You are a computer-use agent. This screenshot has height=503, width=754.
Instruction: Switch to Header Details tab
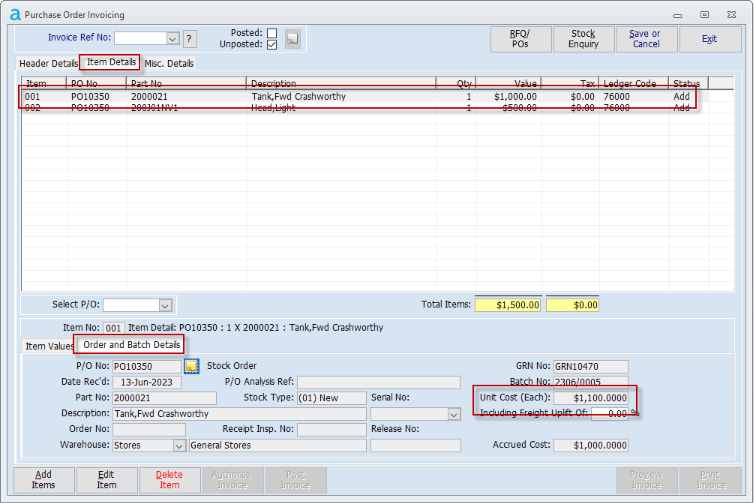point(48,63)
